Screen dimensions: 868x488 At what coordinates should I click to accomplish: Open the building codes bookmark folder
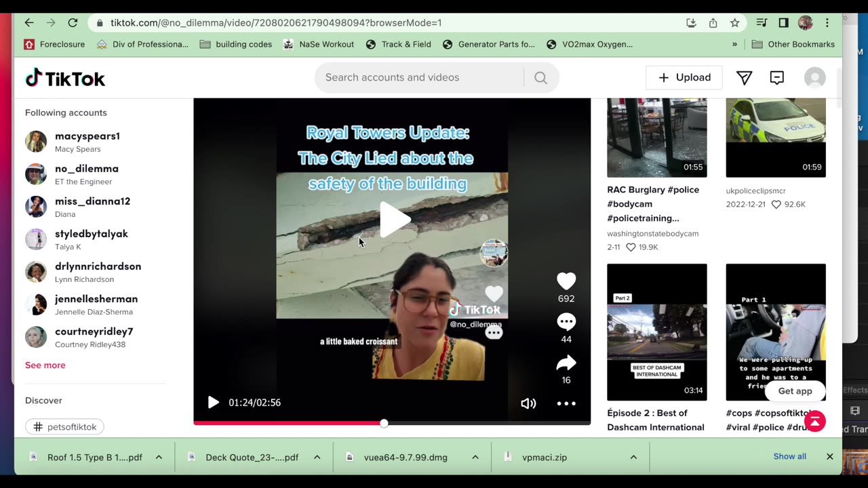pos(236,44)
